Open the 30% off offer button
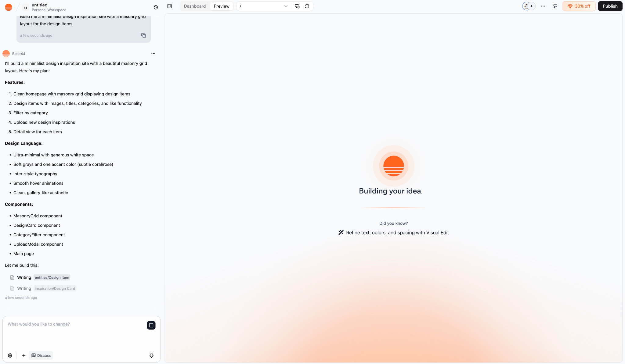 579,6
